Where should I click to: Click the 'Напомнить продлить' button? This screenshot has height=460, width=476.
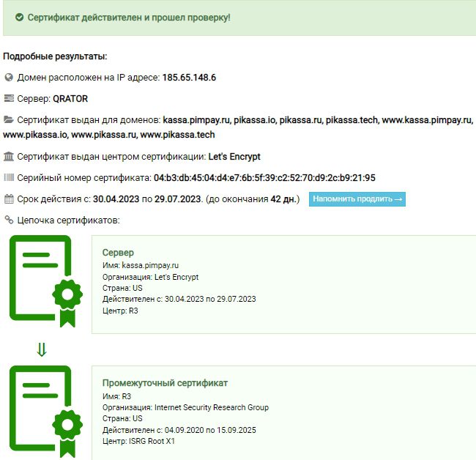click(357, 199)
